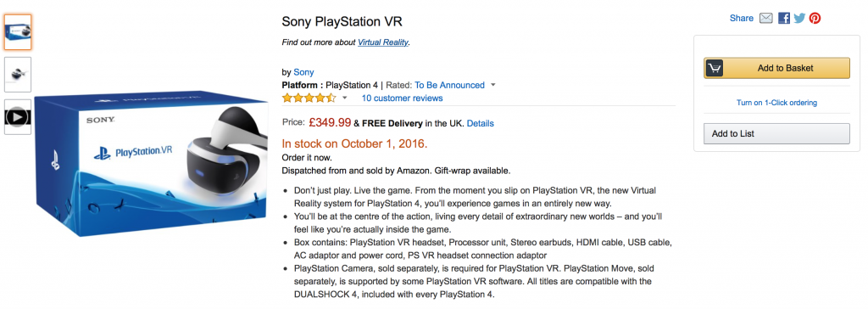Select the first box image thumbnail

click(18, 31)
